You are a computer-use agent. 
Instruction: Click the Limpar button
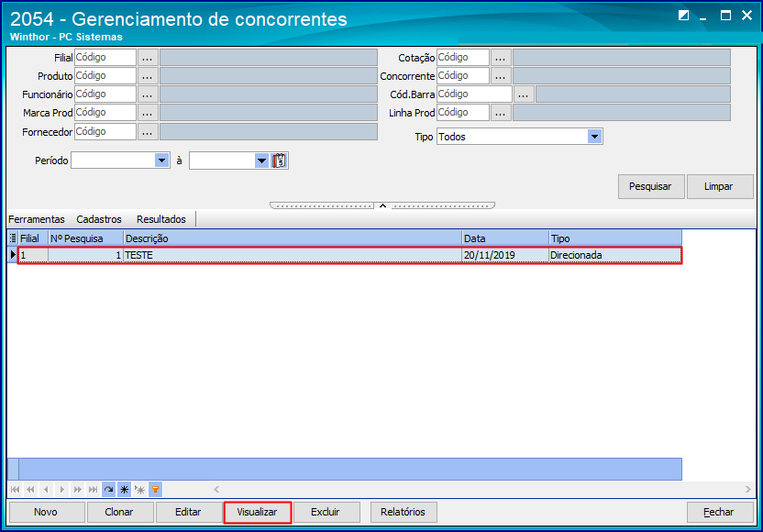[719, 186]
